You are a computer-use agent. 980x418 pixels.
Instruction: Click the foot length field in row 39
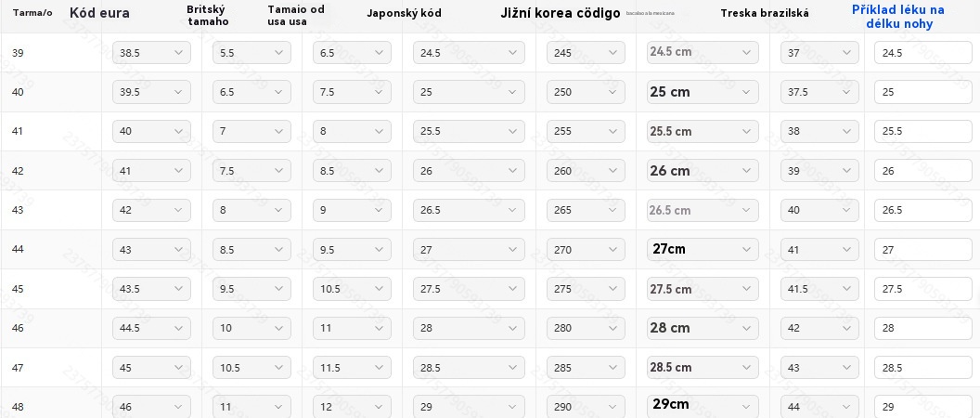click(x=922, y=53)
